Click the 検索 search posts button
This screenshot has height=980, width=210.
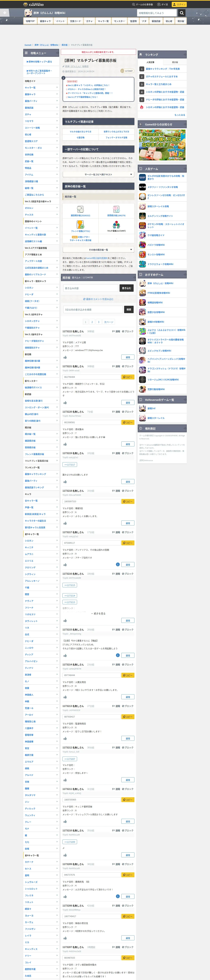pos(129,310)
